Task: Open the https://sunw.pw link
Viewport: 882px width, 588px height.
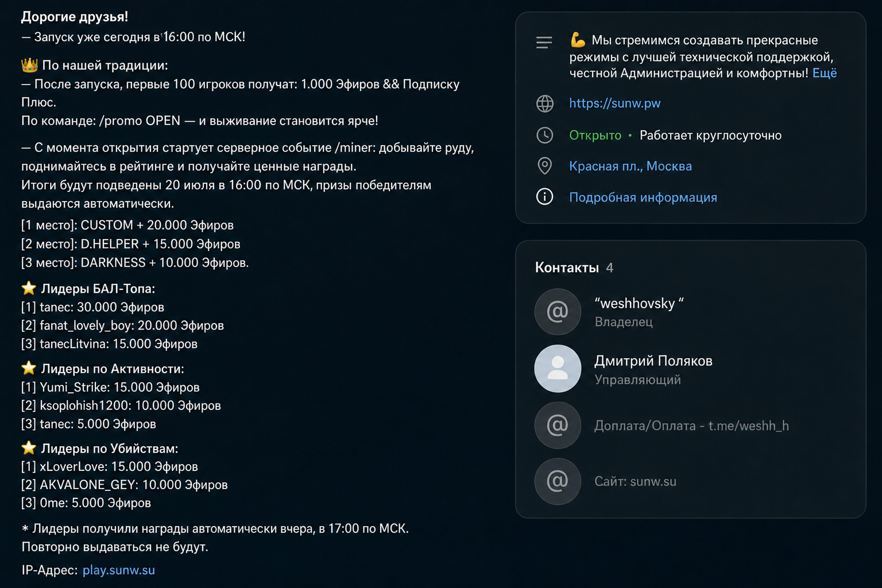Action: [614, 103]
